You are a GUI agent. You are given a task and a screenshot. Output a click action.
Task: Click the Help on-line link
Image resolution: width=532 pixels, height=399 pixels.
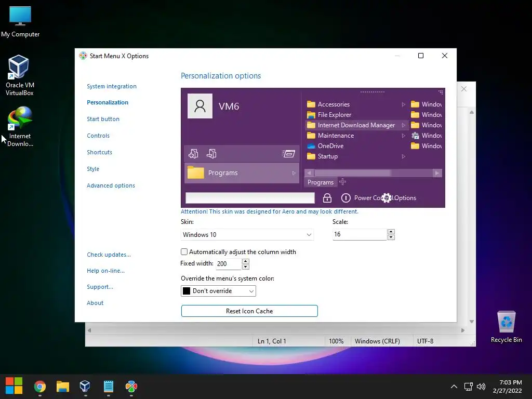click(105, 271)
